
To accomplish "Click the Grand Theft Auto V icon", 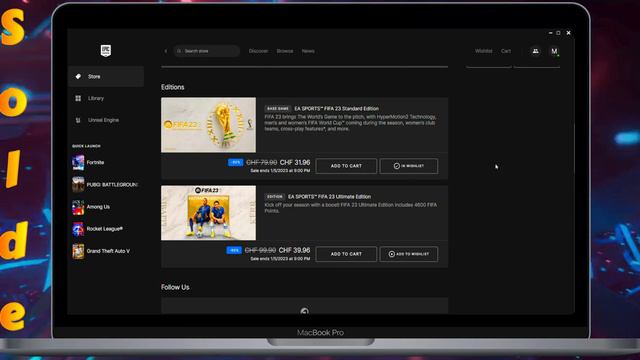I will pos(78,251).
